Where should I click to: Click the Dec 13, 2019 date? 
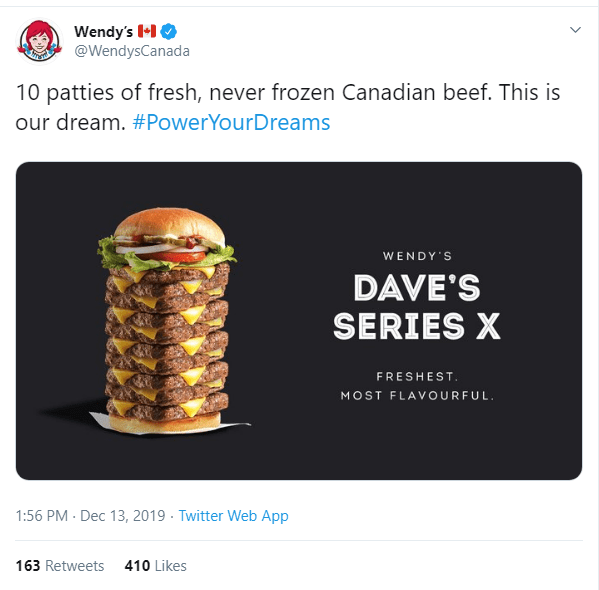123,516
